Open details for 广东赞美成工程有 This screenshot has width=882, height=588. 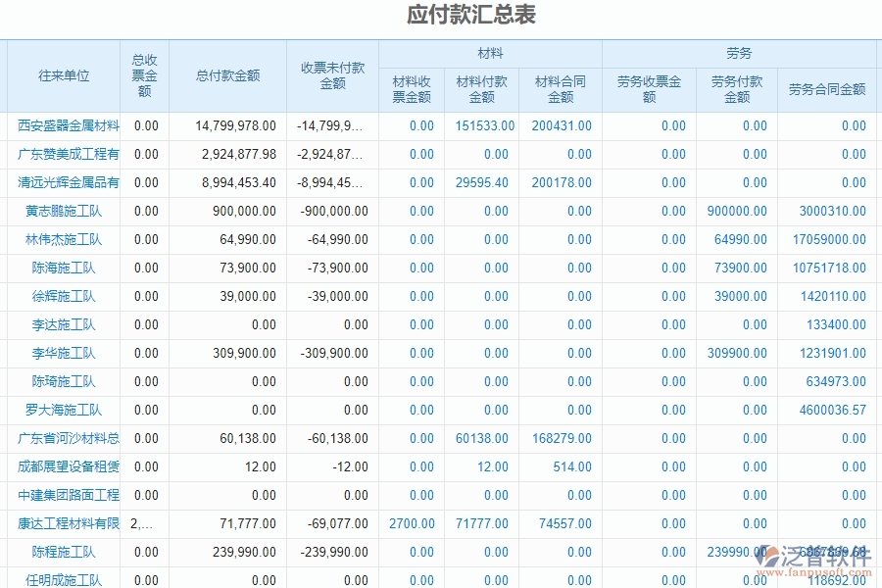(62, 154)
